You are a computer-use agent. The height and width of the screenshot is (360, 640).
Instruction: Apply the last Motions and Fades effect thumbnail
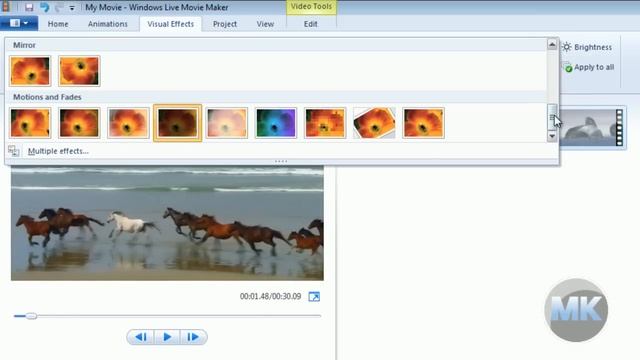423,123
